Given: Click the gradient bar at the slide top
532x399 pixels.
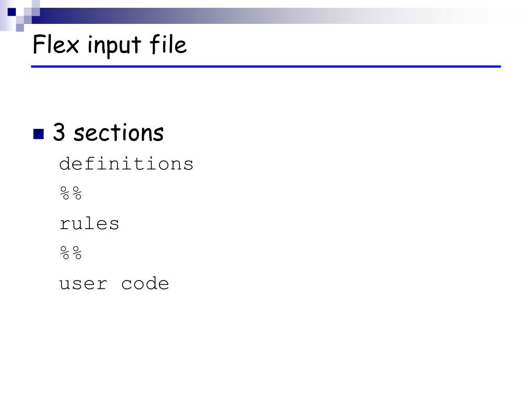Looking at the screenshot, I should [x=260, y=16].
